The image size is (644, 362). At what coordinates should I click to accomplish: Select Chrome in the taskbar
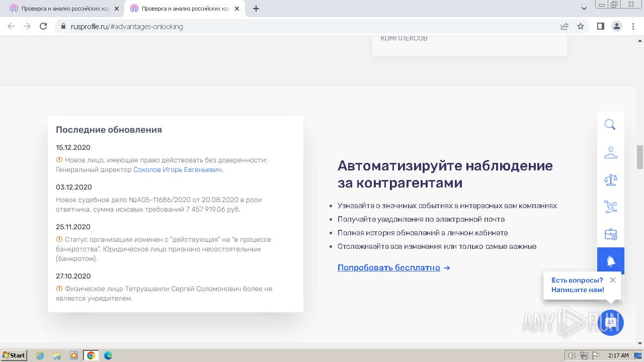[91, 355]
